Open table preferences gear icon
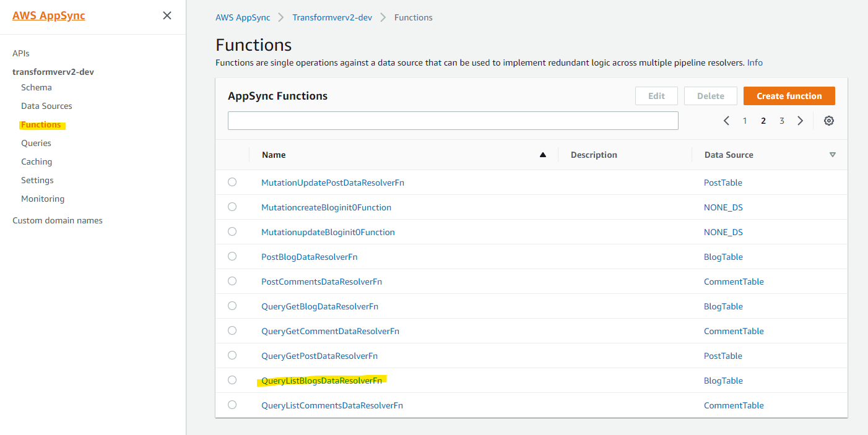The width and height of the screenshot is (868, 435). [829, 121]
